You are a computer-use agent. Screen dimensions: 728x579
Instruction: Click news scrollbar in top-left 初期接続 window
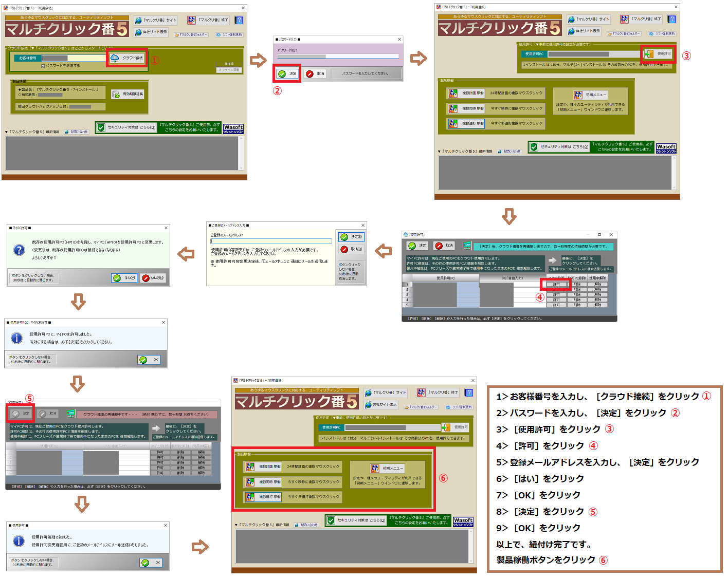[241, 153]
